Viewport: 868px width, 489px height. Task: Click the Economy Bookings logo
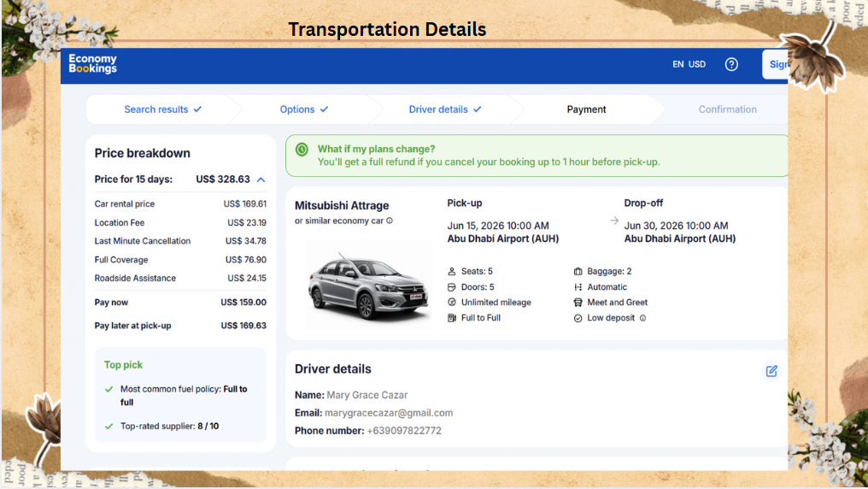coord(93,63)
